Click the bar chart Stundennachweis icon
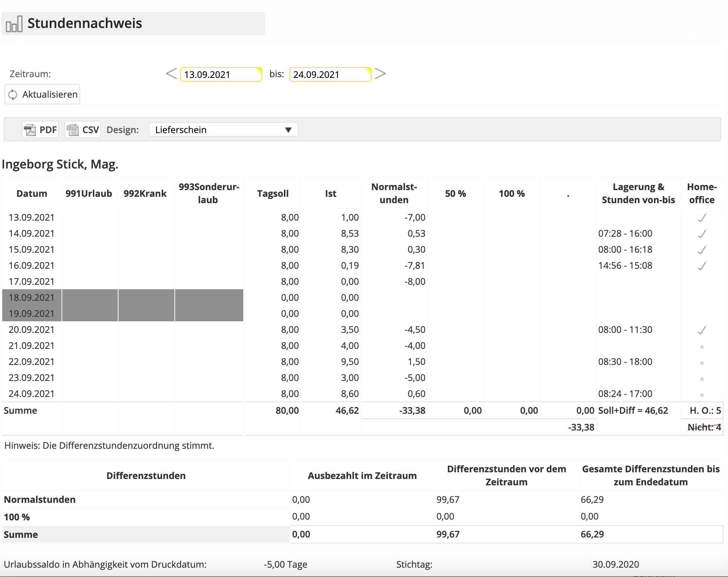Screen dimensions: 728x577 click(x=14, y=24)
